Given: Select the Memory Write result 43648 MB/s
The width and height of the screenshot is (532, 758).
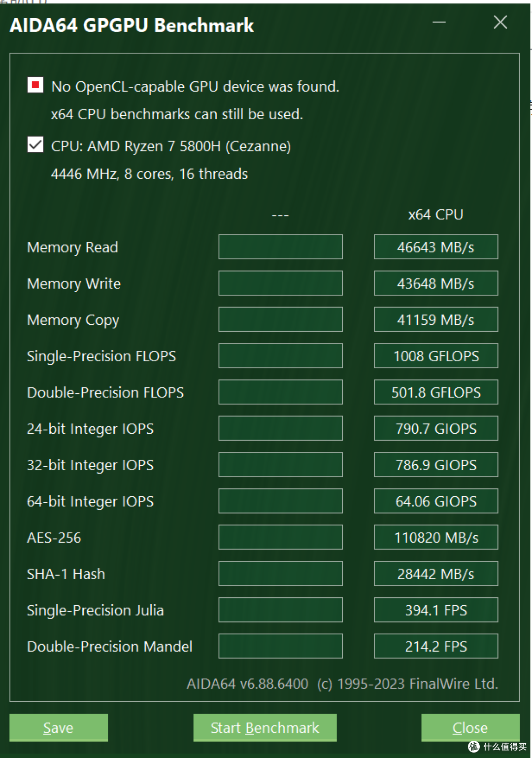Looking at the screenshot, I should click(x=436, y=283).
